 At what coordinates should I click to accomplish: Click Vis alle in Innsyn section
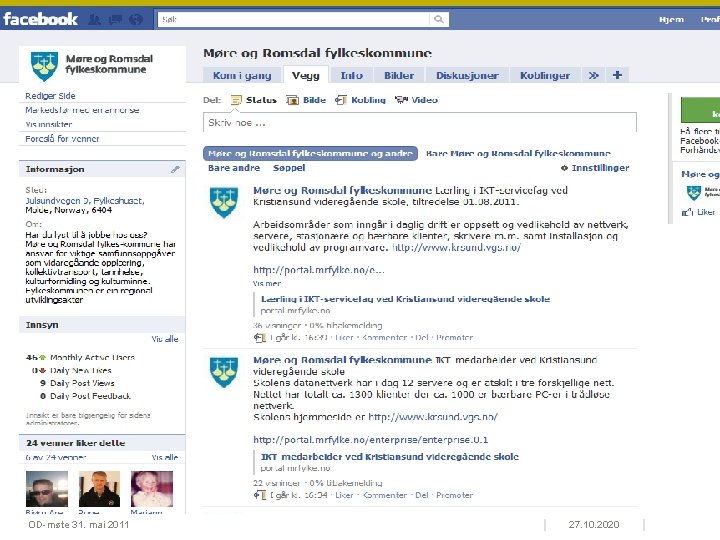[x=165, y=339]
